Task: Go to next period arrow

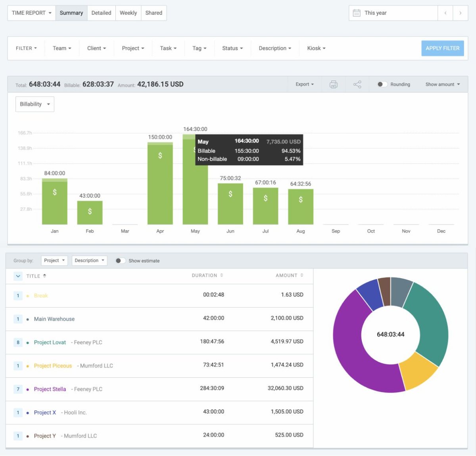Action: coord(460,13)
